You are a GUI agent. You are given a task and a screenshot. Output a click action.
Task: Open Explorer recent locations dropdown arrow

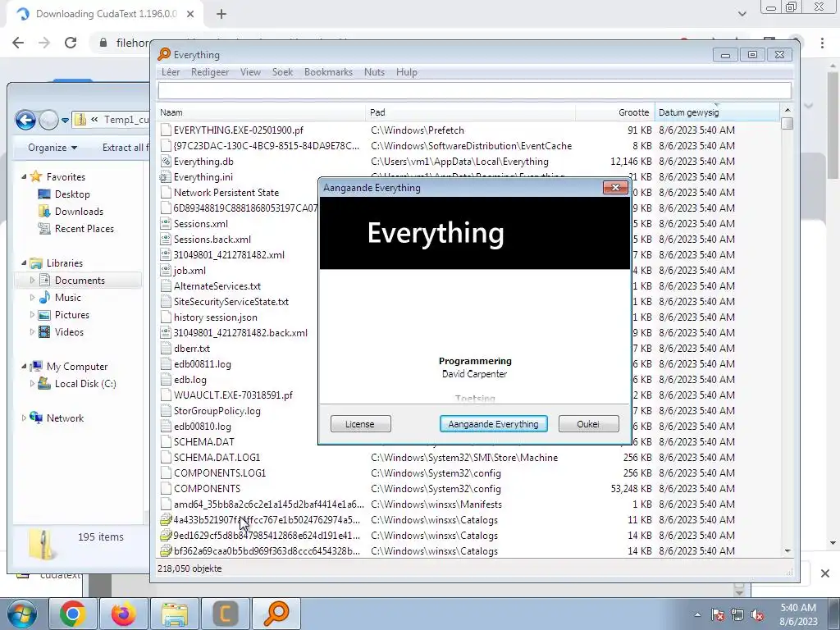tap(65, 120)
